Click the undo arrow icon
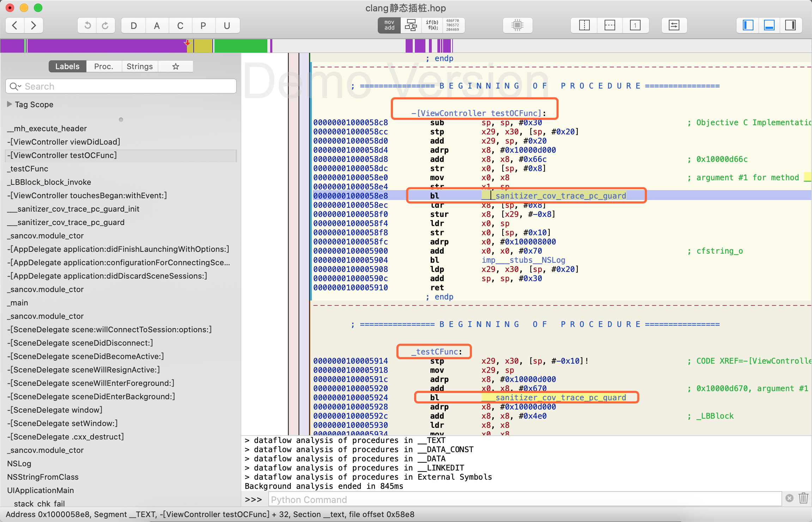 click(87, 25)
